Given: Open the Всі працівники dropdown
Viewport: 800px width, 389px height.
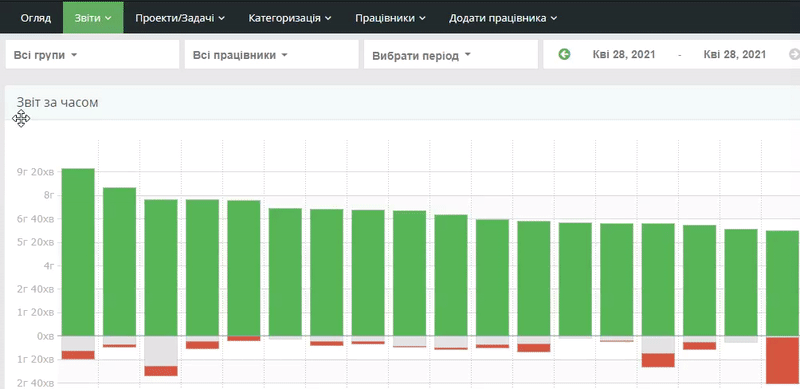Looking at the screenshot, I should [271, 55].
